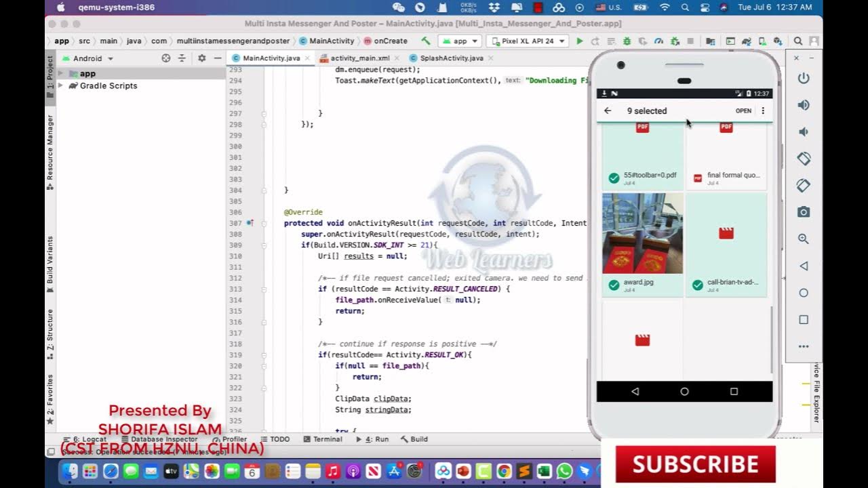The image size is (868, 488).
Task: Tap the phone's bottom back navigation button
Action: click(x=635, y=391)
